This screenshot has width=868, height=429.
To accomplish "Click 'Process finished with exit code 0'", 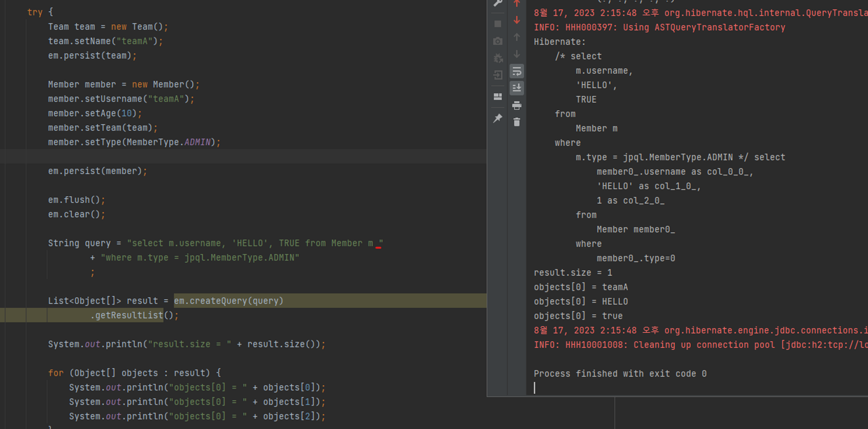I will click(620, 374).
